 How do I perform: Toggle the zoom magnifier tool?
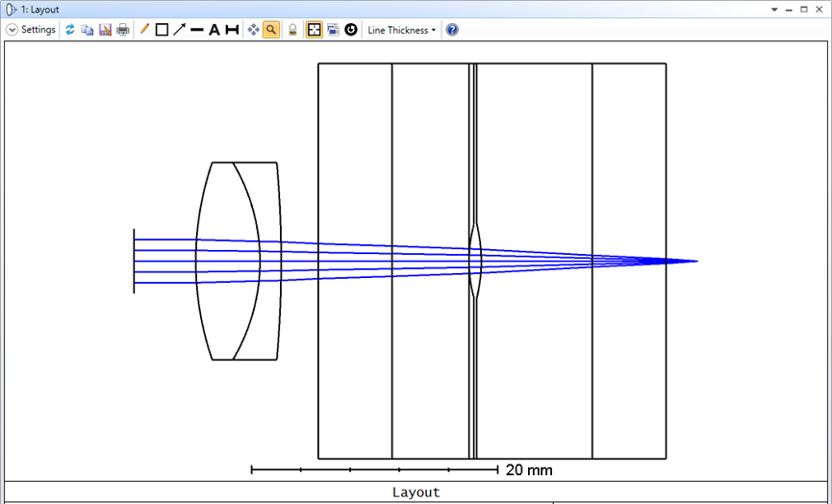(x=271, y=30)
